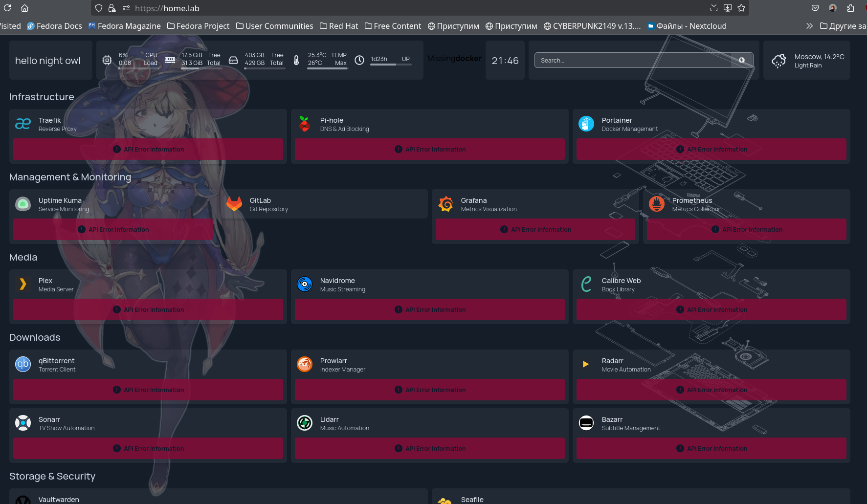Click the CPU chip icon in resources widget
Screen dimensions: 867x504
point(107,60)
